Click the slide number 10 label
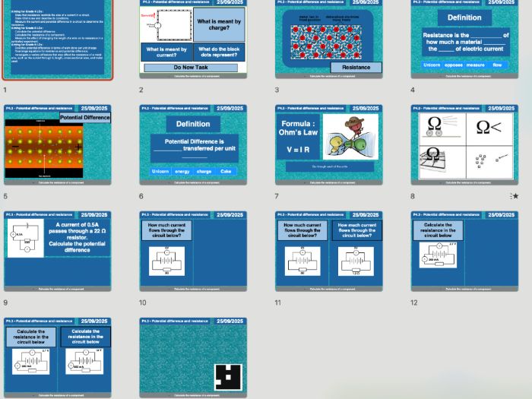This screenshot has height=399, width=532. coord(143,302)
